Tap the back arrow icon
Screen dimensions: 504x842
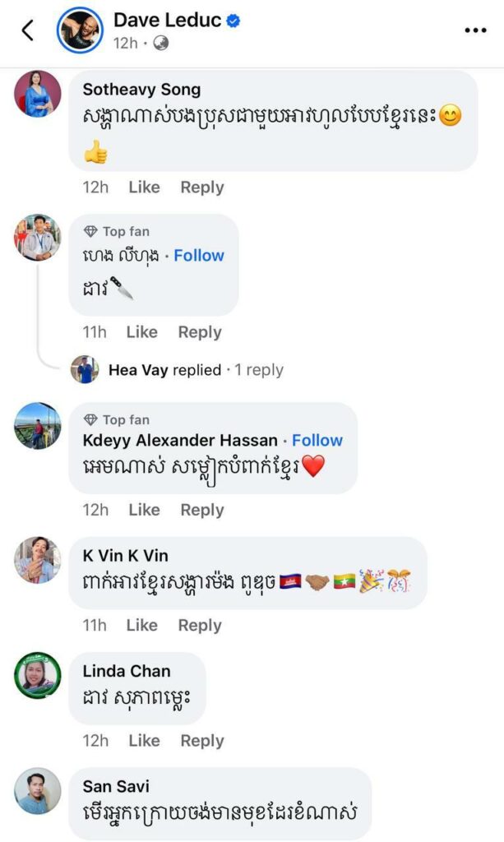[27, 30]
